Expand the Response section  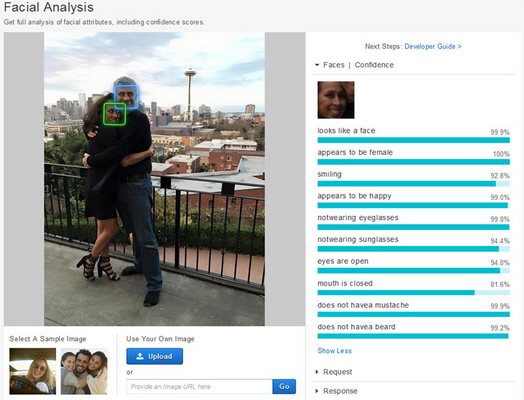tap(337, 391)
